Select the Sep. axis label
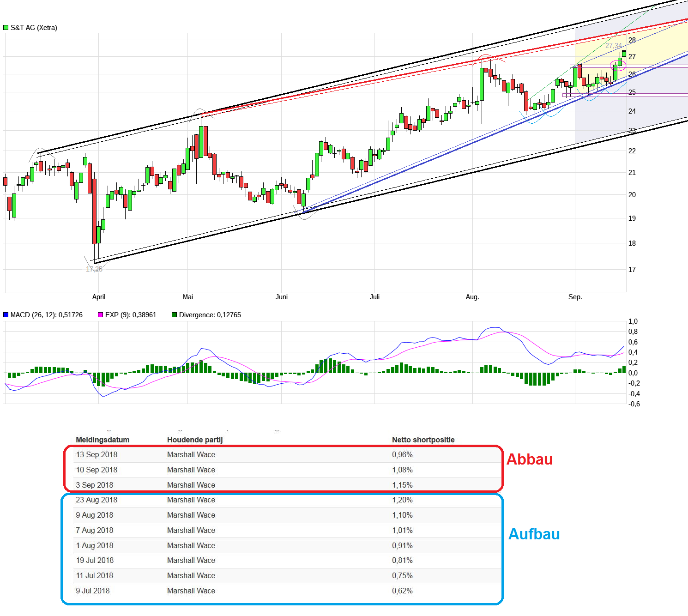The width and height of the screenshot is (688, 616). tap(575, 297)
